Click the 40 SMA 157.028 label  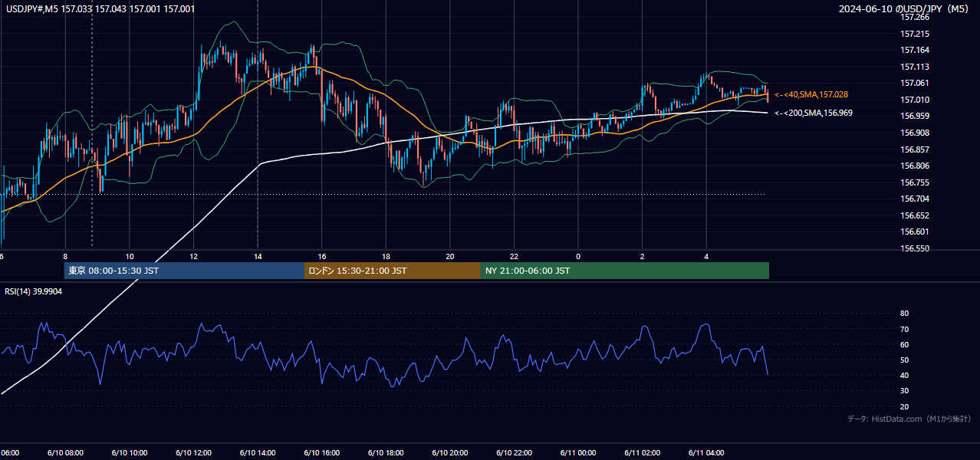pos(811,94)
